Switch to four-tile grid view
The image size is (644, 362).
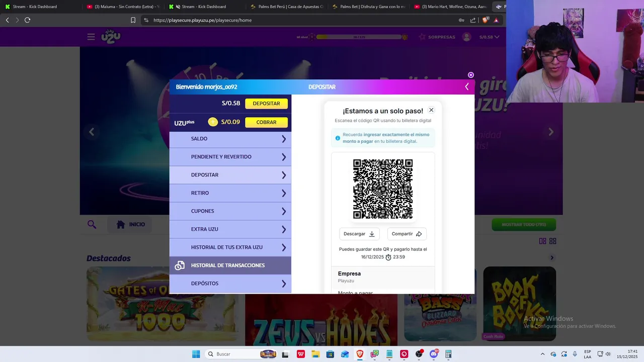[x=552, y=241]
